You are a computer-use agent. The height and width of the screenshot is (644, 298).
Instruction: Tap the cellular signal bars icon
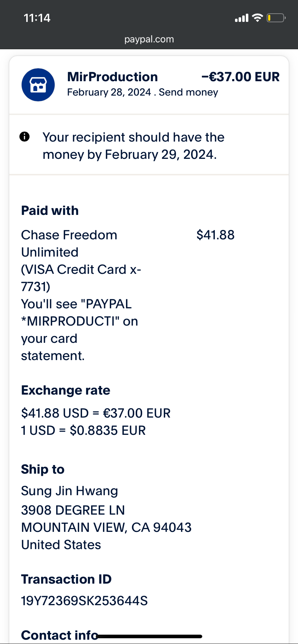pyautogui.click(x=241, y=18)
